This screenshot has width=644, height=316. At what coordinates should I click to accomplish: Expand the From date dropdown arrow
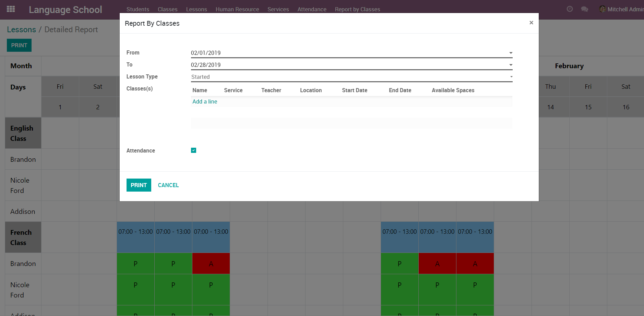pos(511,53)
